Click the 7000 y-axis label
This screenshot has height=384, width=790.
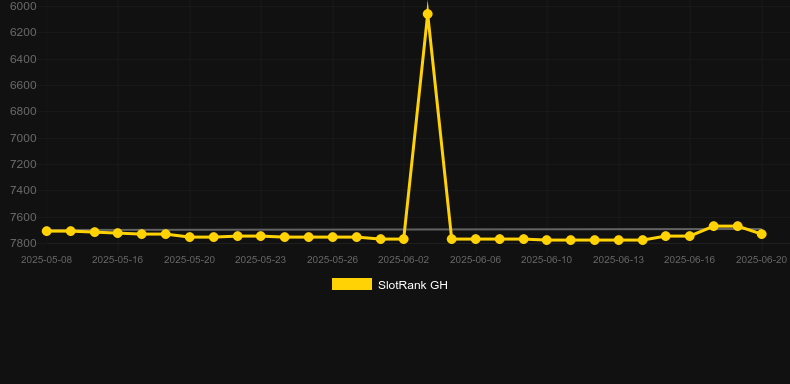(23, 138)
